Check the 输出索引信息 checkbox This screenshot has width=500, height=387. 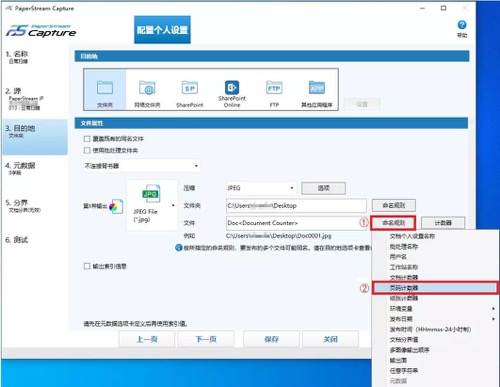click(87, 266)
